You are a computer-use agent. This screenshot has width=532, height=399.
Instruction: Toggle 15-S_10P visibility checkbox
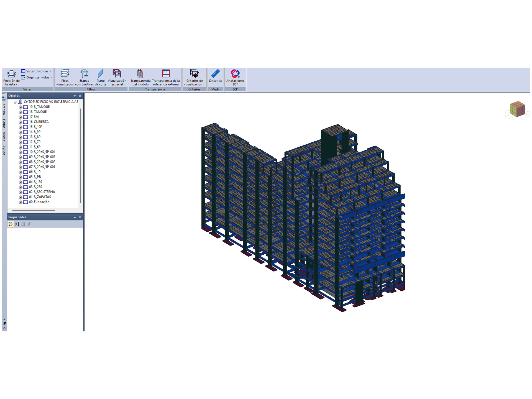click(x=25, y=127)
